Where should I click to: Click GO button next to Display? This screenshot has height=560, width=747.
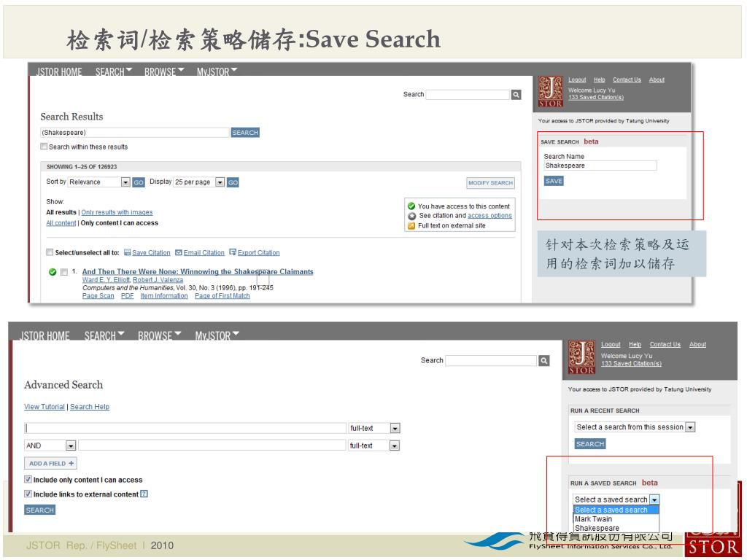[233, 182]
